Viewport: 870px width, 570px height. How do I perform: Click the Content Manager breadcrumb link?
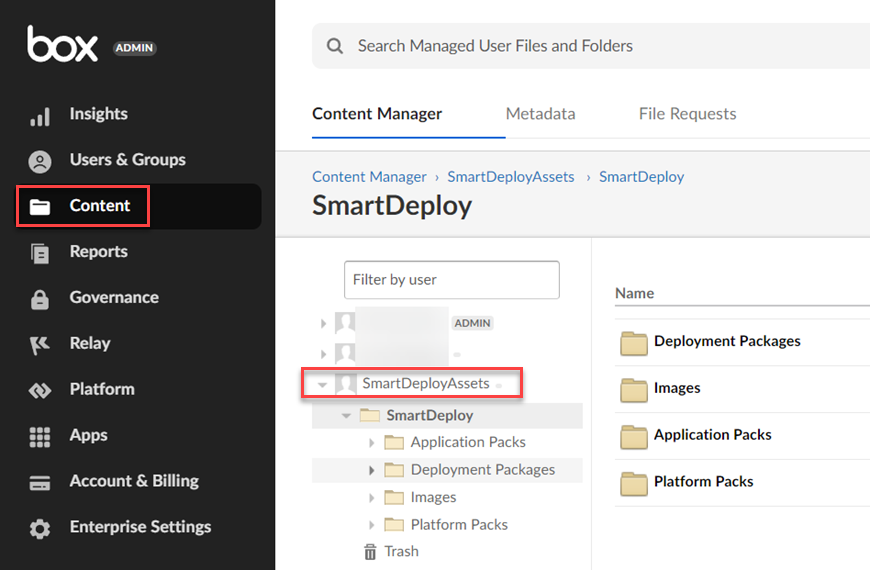point(369,176)
